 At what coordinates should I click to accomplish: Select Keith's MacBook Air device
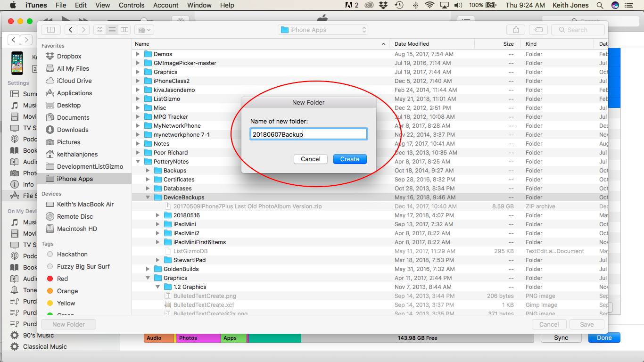pyautogui.click(x=85, y=204)
